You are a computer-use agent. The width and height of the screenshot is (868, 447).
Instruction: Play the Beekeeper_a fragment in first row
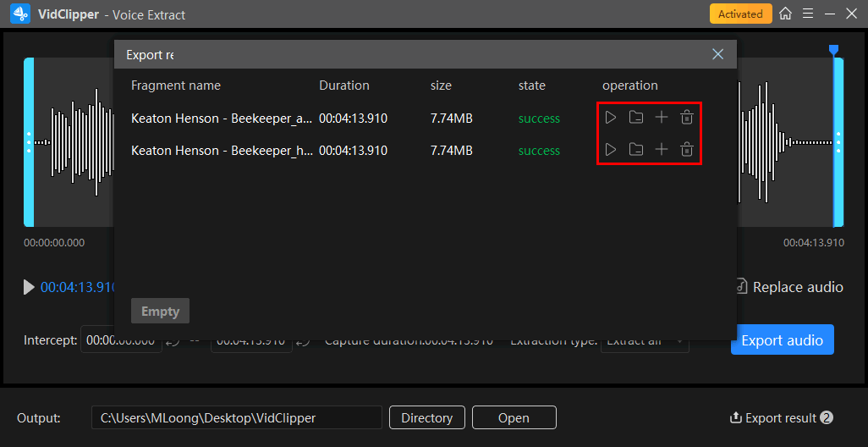(610, 118)
